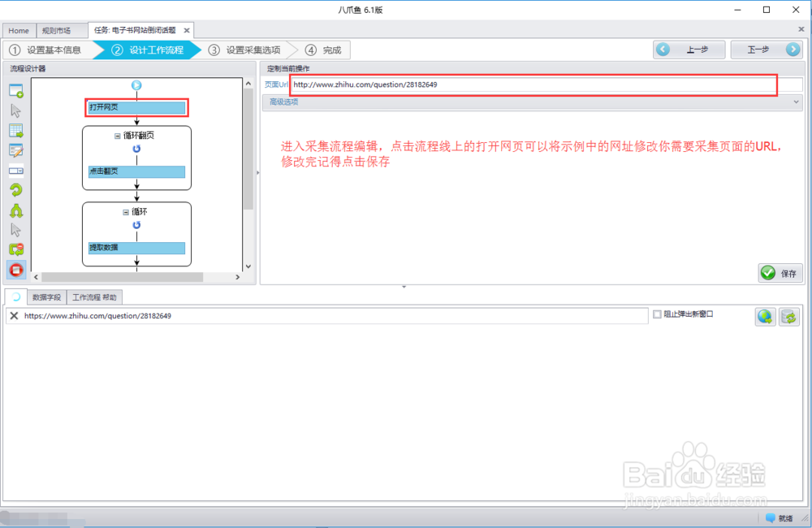Save changes with the 保存 button

[780, 273]
